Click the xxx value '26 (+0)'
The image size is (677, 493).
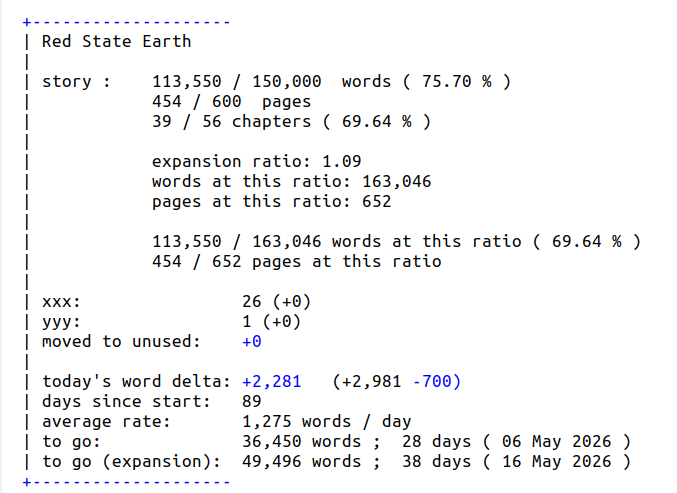point(276,302)
